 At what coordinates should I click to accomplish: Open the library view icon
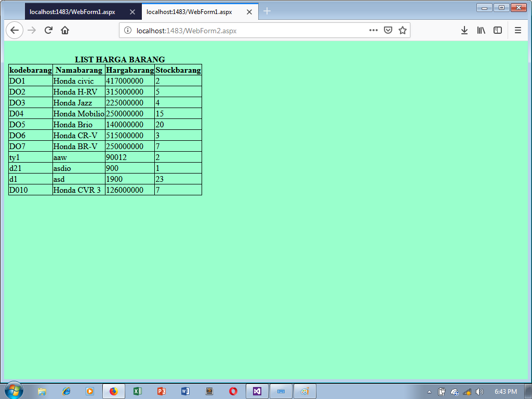pos(481,30)
